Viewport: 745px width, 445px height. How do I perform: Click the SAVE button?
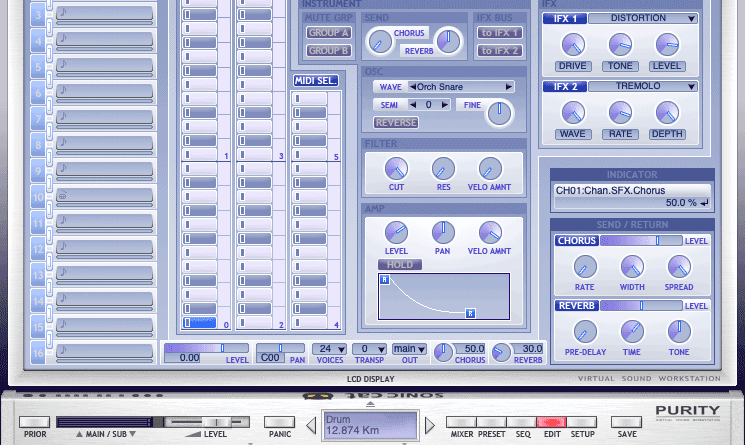pos(628,422)
